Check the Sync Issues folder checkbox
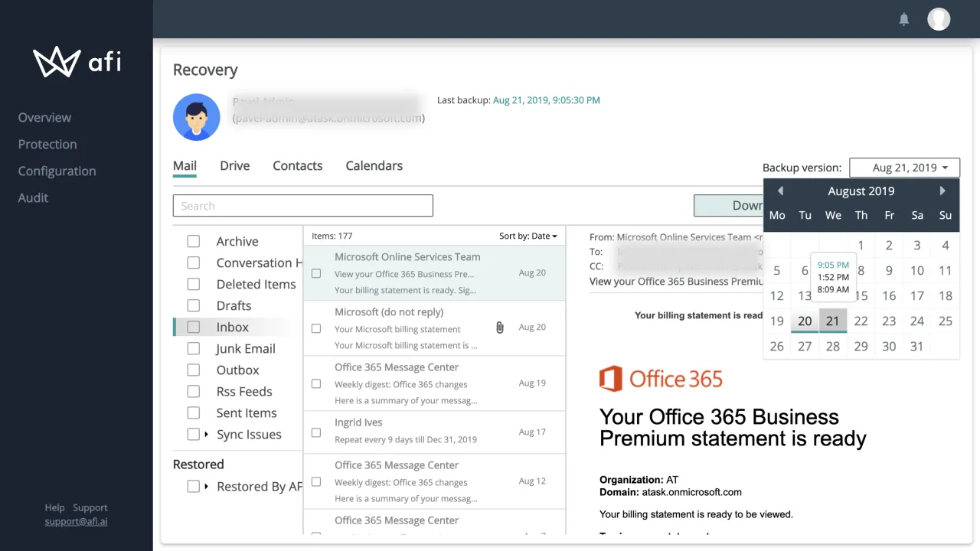Viewport: 980px width, 551px height. (194, 434)
